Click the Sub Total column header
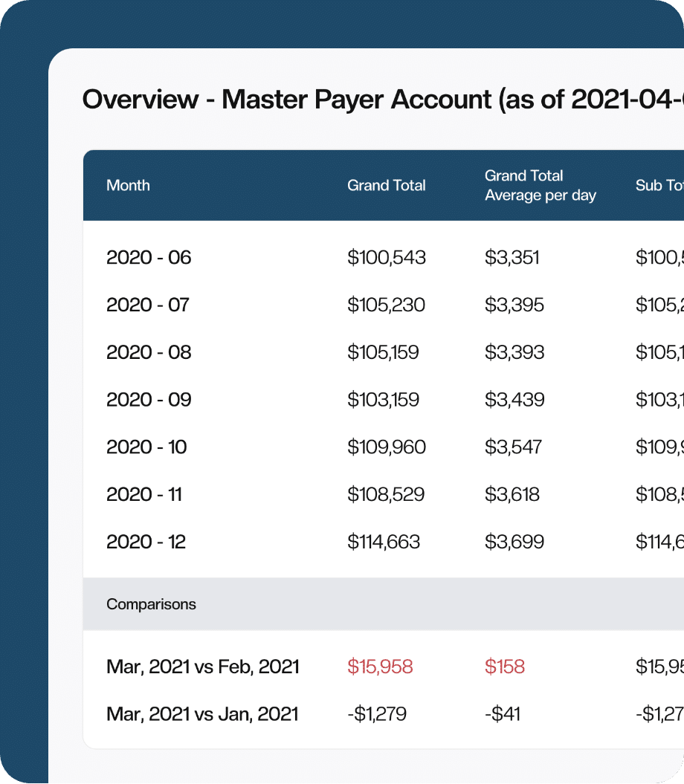Screen dimensions: 684x784 [657, 185]
